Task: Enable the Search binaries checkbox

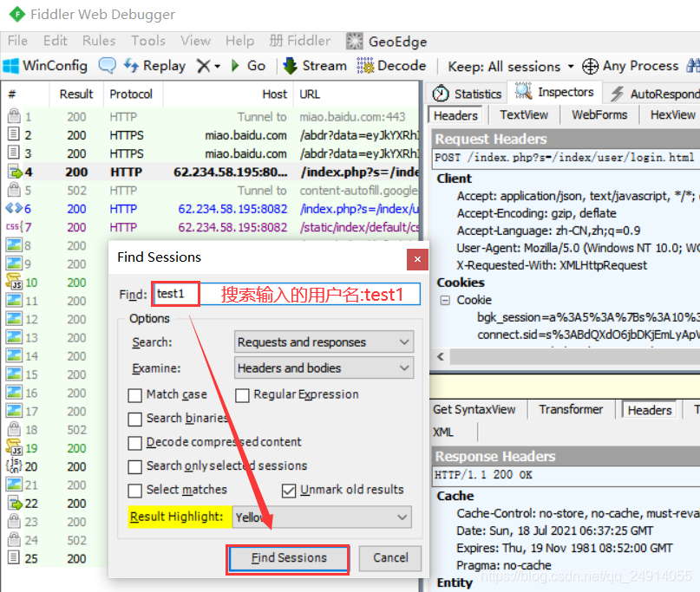Action: pos(134,419)
